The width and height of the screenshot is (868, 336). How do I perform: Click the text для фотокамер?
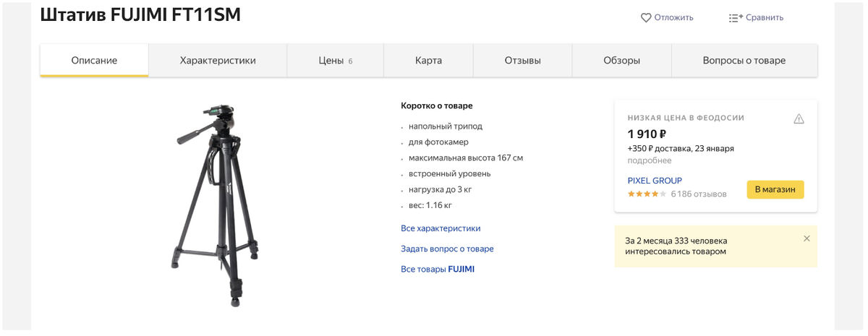(x=438, y=142)
